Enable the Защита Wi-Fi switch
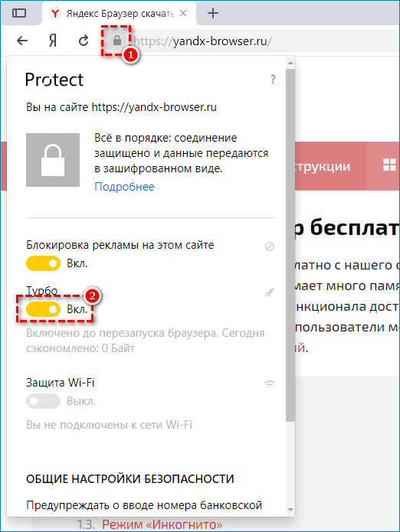The height and width of the screenshot is (532, 400). [x=43, y=401]
